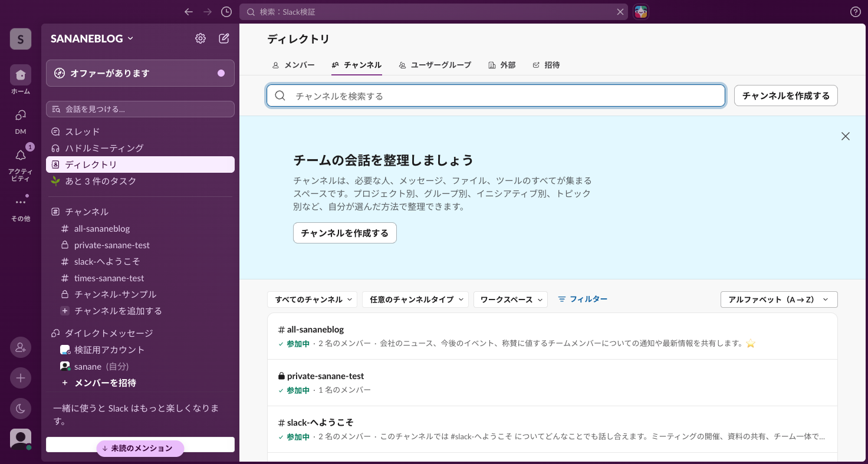Open DM with 検証用アカウント
The height and width of the screenshot is (464, 868).
pos(140,350)
